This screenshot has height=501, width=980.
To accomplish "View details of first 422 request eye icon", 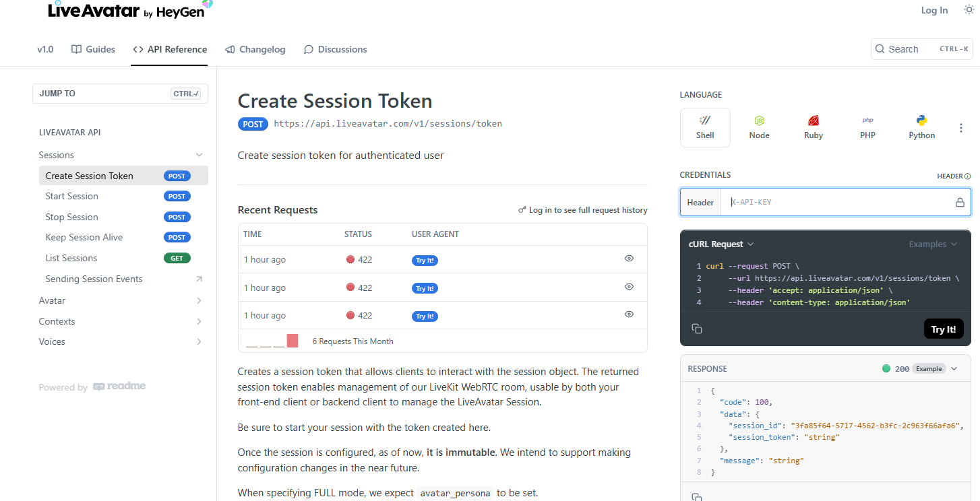I will [x=629, y=259].
